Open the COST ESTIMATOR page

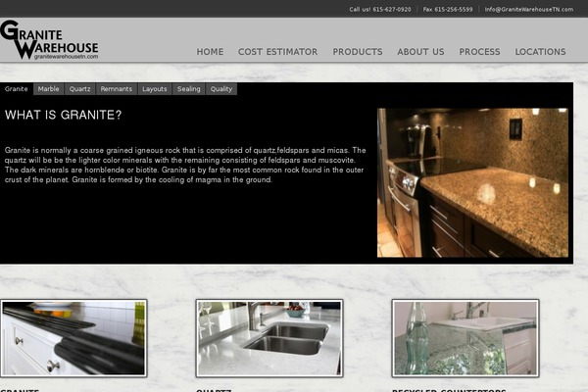click(x=278, y=52)
